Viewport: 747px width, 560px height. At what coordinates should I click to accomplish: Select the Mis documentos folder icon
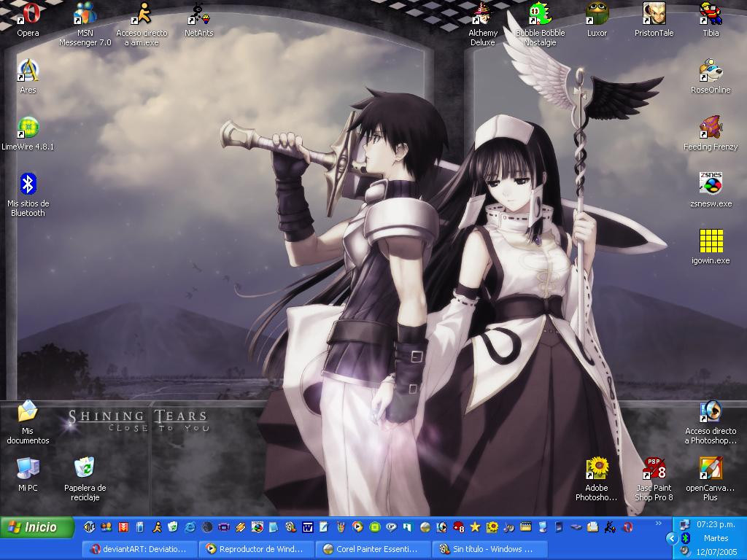(x=28, y=422)
